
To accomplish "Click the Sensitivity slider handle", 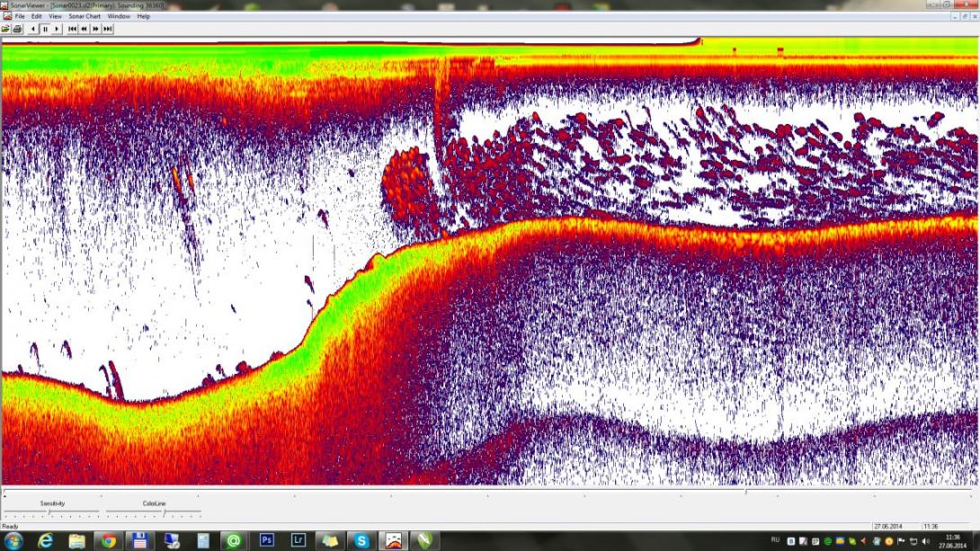I will [49, 512].
